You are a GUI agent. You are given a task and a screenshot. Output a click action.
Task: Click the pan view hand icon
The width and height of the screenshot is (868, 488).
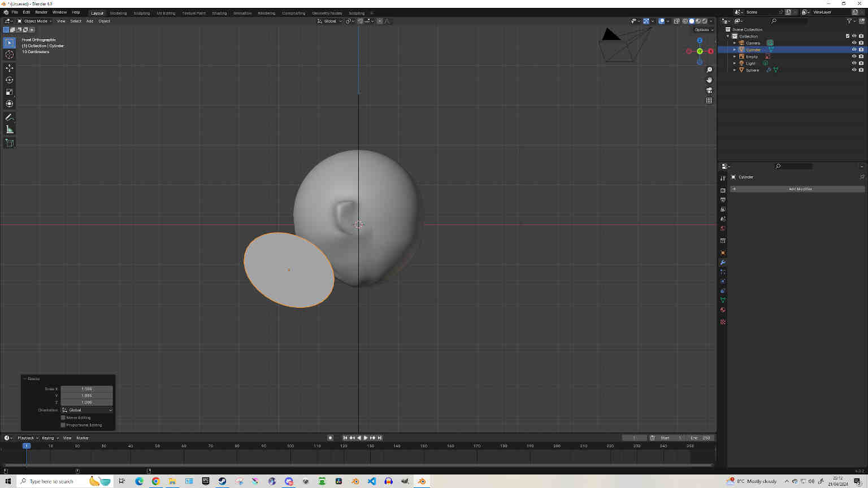[709, 80]
